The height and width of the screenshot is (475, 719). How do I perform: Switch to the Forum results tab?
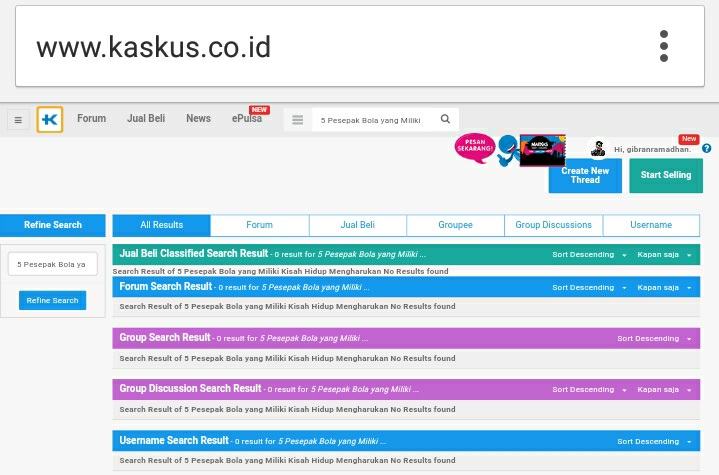pos(260,225)
